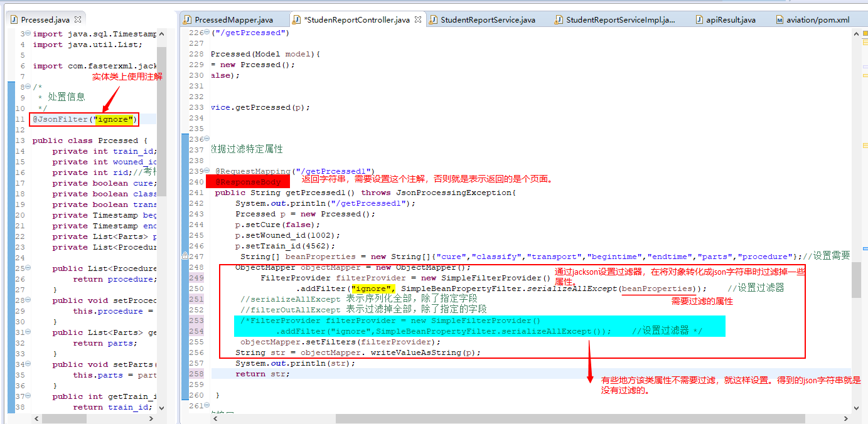Click 'return train_id;' on line 38

[x=112, y=407]
